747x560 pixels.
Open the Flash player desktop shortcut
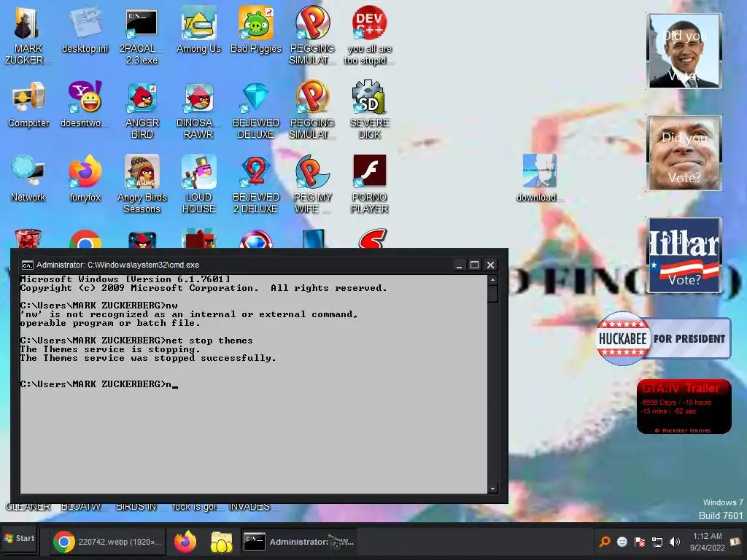tap(369, 184)
